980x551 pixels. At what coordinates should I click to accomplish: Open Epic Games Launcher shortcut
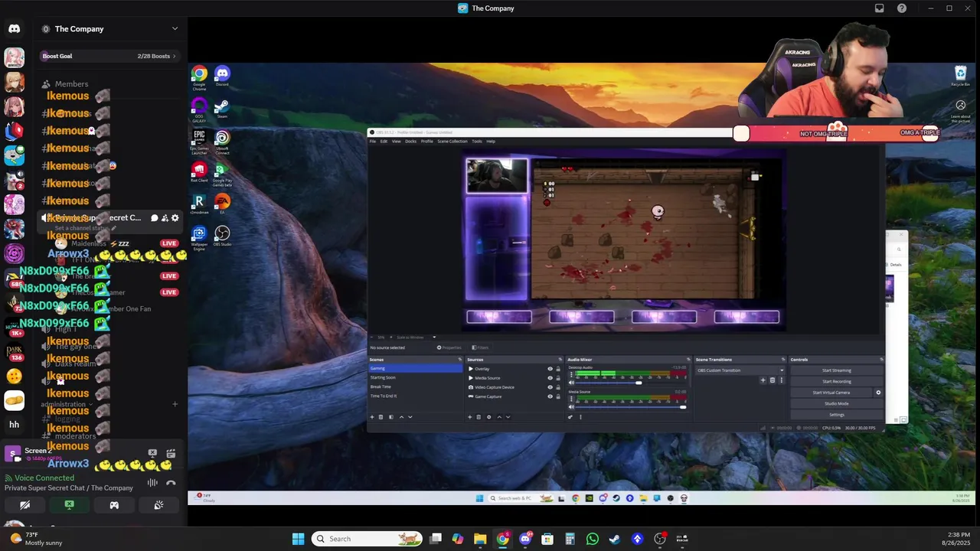(199, 142)
